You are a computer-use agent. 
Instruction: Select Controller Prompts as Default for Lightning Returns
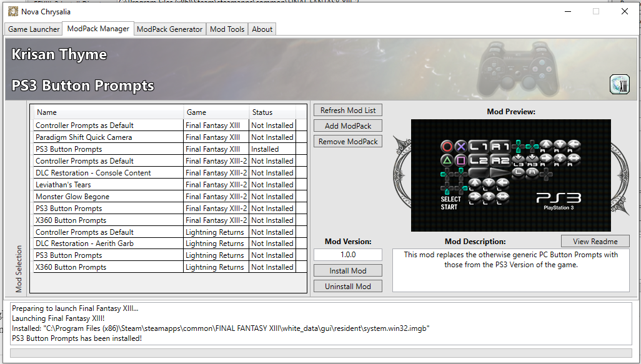tap(170, 232)
